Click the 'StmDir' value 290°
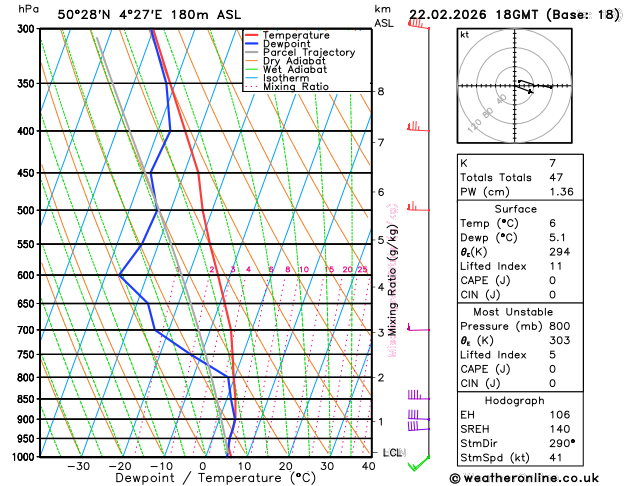The height and width of the screenshot is (486, 629). 562,443
